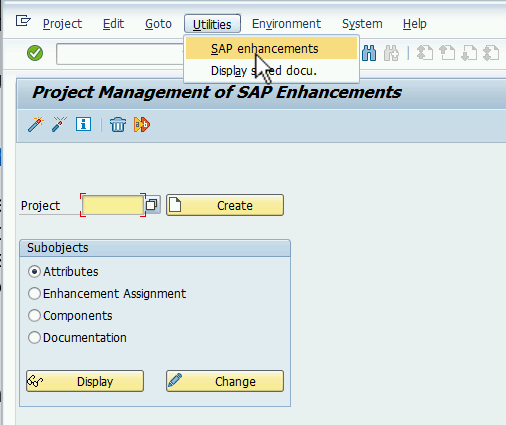Viewport: 506px width, 425px height.
Task: Select the Attributes radio button
Action: coord(34,272)
